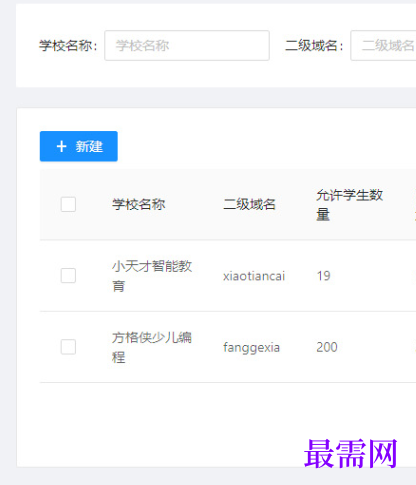Click the 新建 button

point(79,146)
